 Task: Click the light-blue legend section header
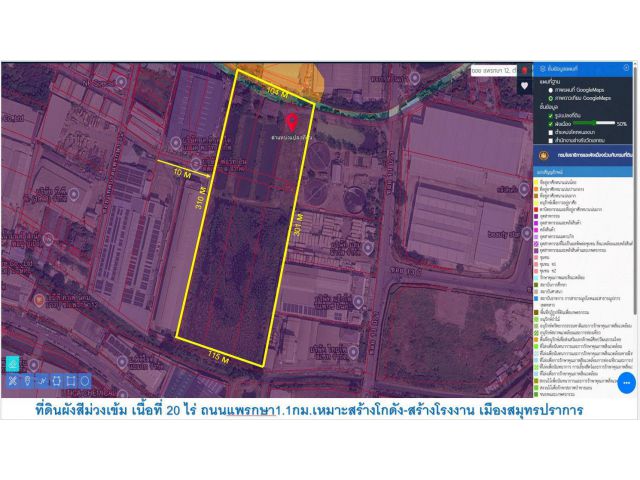click(583, 172)
